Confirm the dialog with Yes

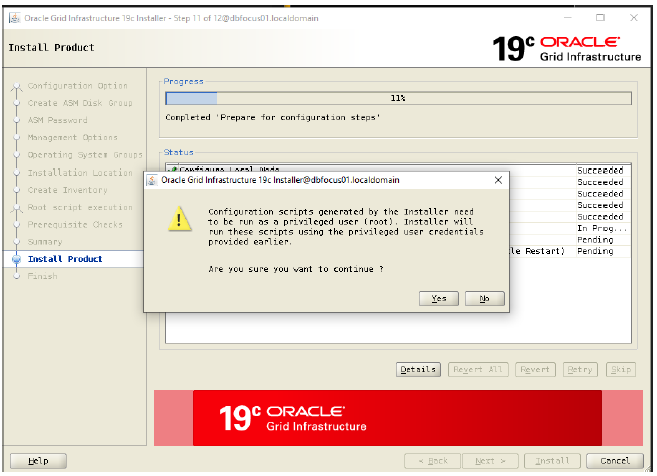tap(438, 298)
